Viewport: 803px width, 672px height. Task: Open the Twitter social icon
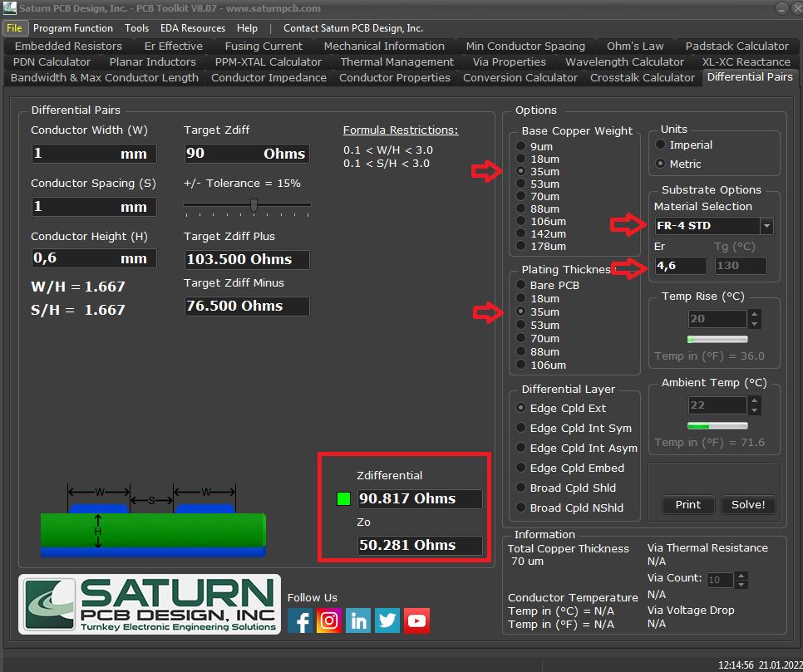[x=387, y=620]
